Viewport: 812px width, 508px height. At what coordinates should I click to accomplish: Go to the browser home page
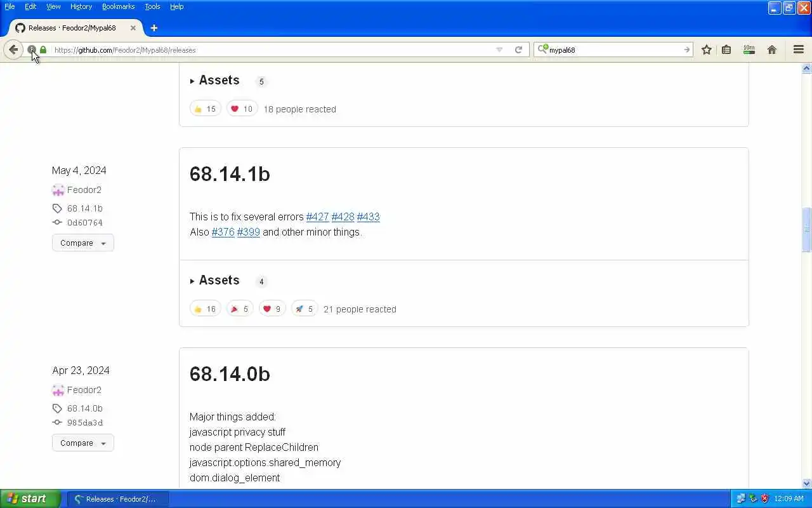click(x=772, y=50)
